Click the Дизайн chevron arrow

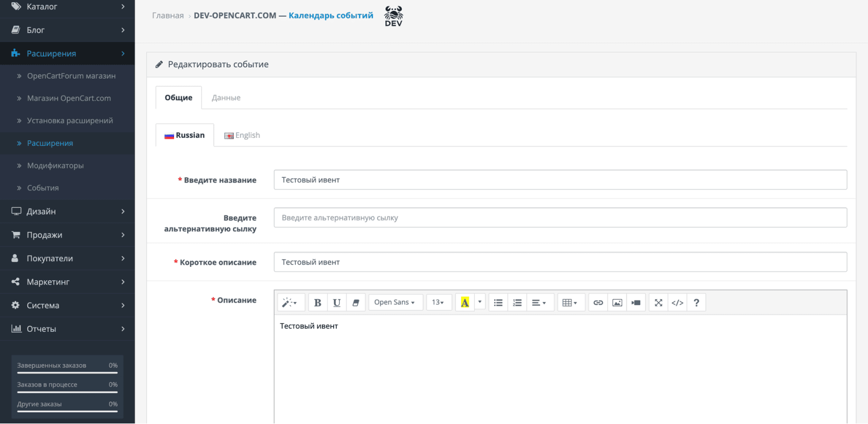tap(123, 211)
